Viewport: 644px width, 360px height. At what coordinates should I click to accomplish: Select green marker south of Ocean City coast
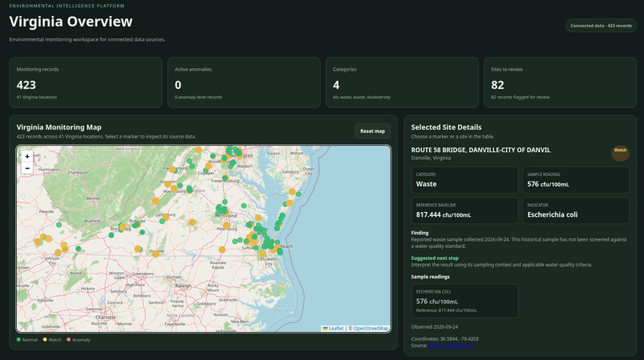(299, 194)
